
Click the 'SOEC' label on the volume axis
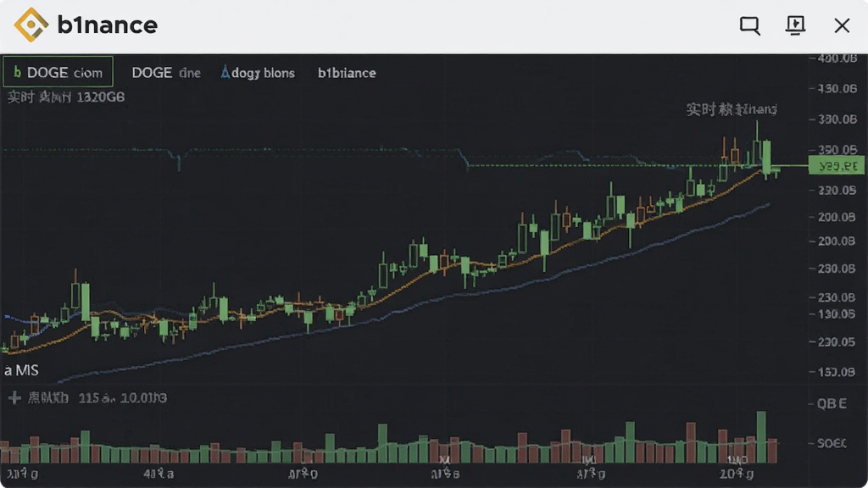point(832,443)
